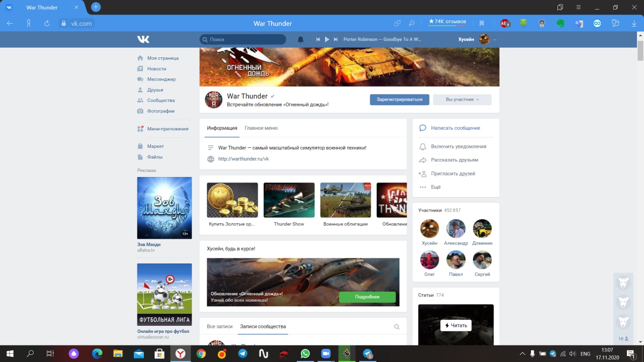Open the Evernote extension icon
Viewport: 644px width, 362px height.
click(x=560, y=23)
